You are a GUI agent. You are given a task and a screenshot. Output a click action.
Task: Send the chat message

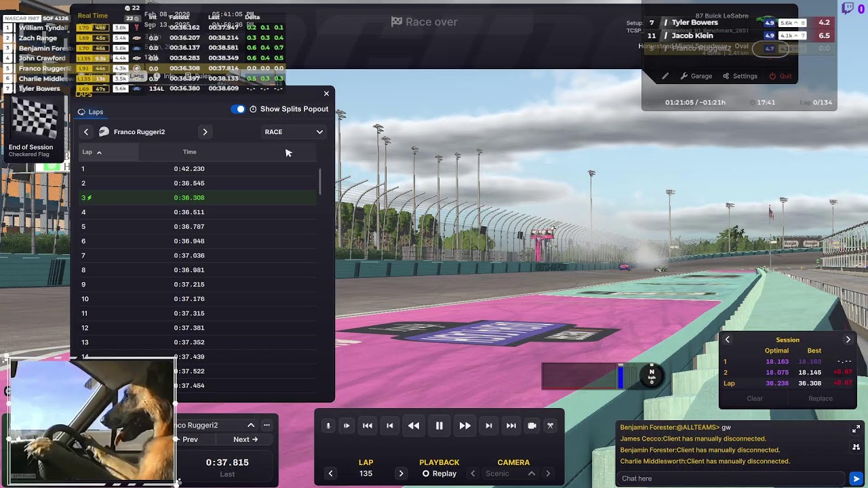point(856,479)
